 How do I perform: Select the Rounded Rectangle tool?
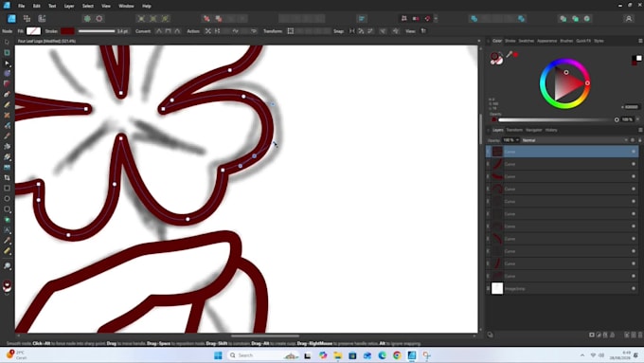tap(7, 209)
